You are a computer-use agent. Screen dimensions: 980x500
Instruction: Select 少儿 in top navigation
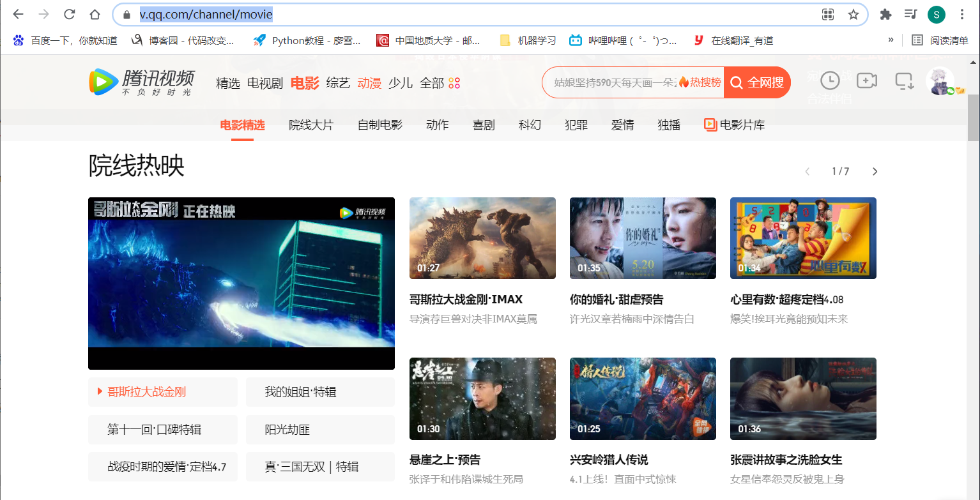401,83
